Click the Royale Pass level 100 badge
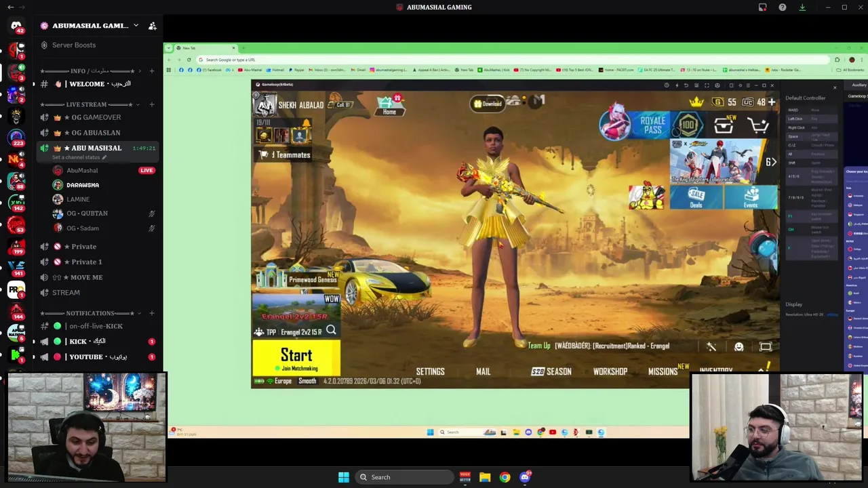 (688, 125)
